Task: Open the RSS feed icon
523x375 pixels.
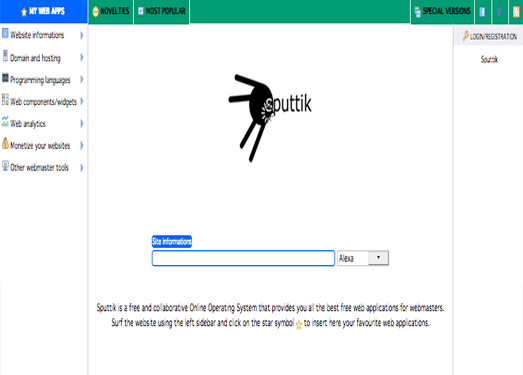Action: (x=516, y=12)
